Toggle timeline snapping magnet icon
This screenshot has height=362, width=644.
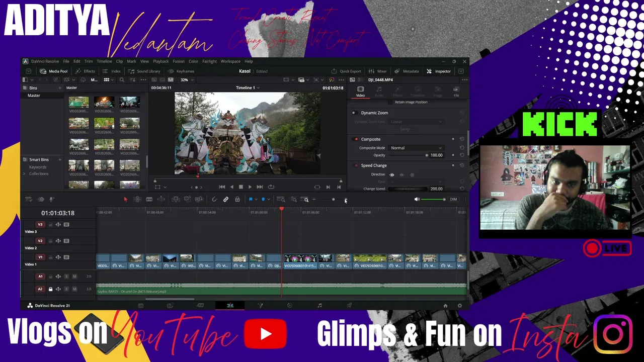pos(214,200)
